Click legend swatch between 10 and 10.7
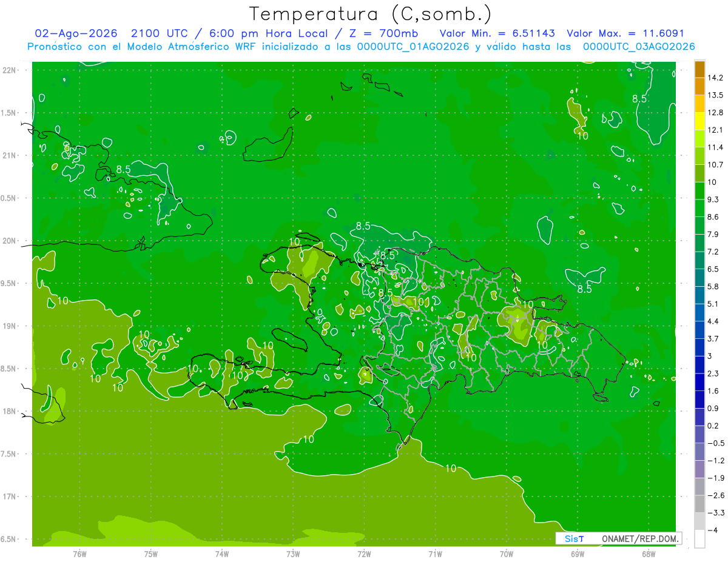 tap(699, 173)
